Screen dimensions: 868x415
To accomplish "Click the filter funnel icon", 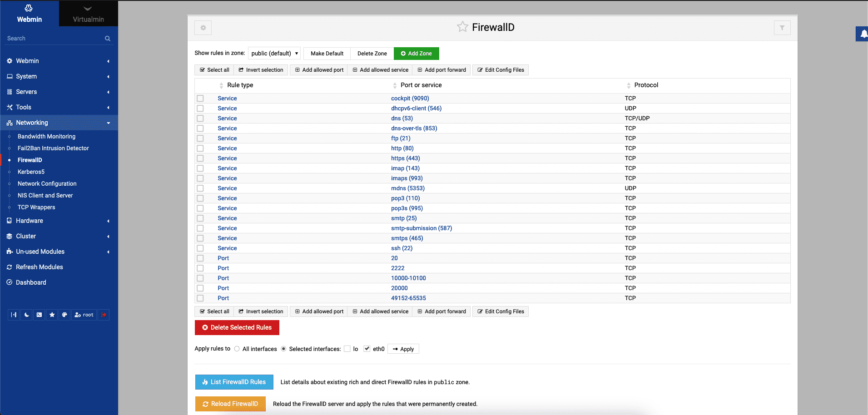I will [x=782, y=28].
